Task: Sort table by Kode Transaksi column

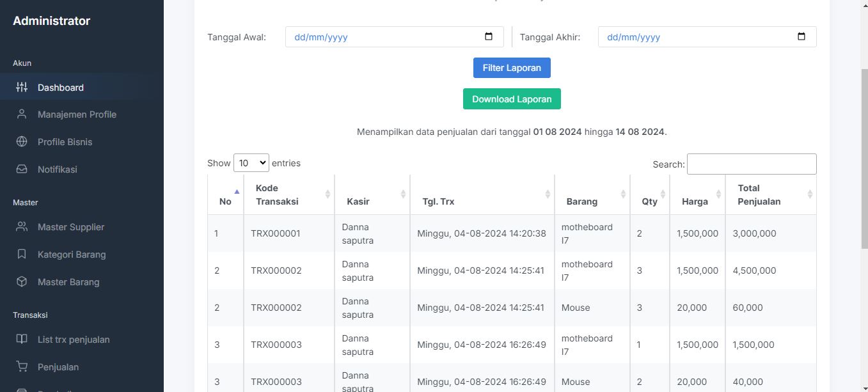Action: [288, 194]
